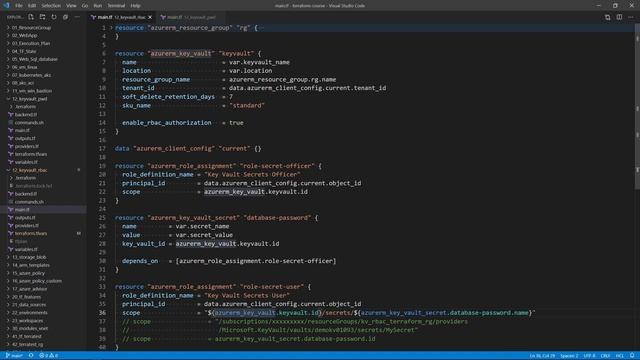Viewport: 640px width, 360px height.
Task: Change indentation via Spaces: 2 status item
Action: tap(569, 356)
